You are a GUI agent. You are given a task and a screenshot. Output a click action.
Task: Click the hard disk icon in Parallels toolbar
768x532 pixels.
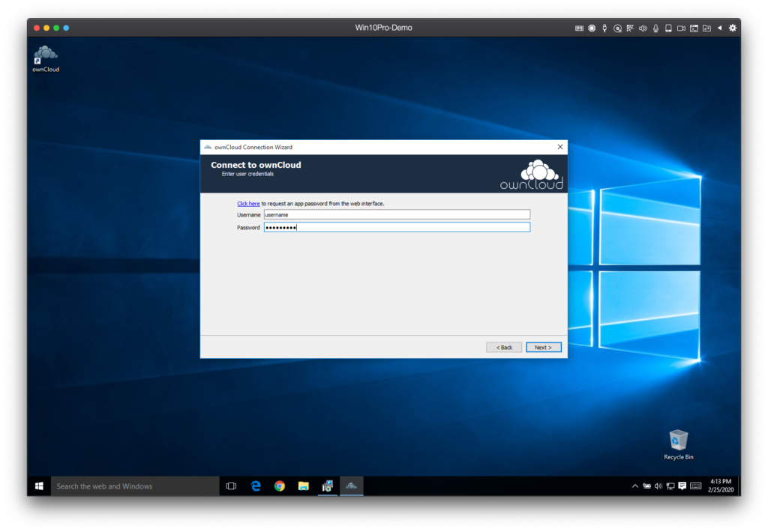[x=668, y=28]
